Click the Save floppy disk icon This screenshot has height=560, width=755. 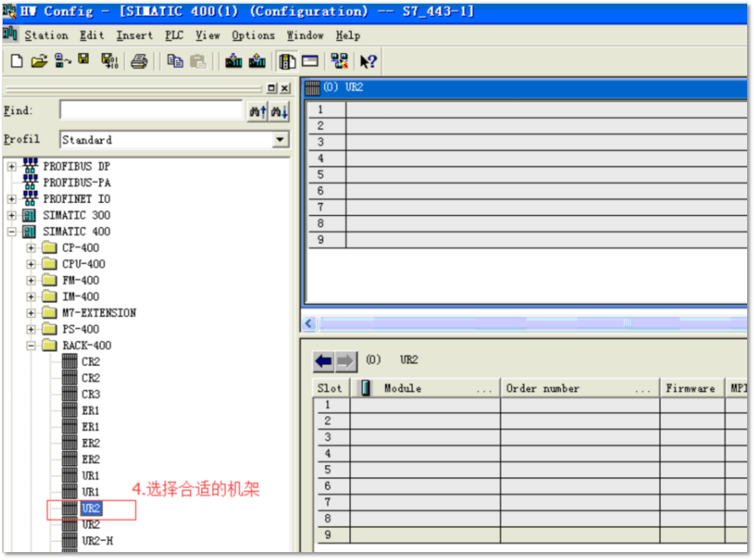pos(84,60)
